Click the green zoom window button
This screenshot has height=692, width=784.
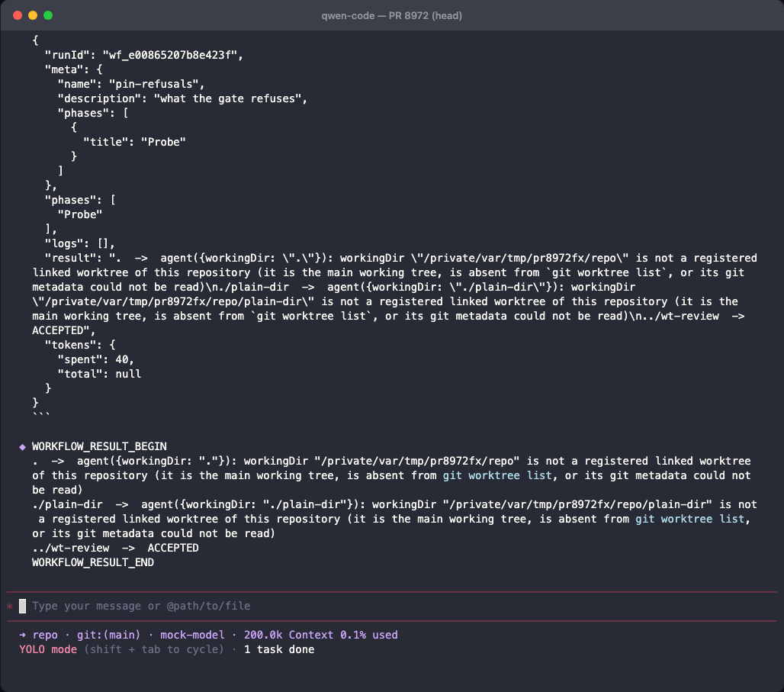coord(48,15)
